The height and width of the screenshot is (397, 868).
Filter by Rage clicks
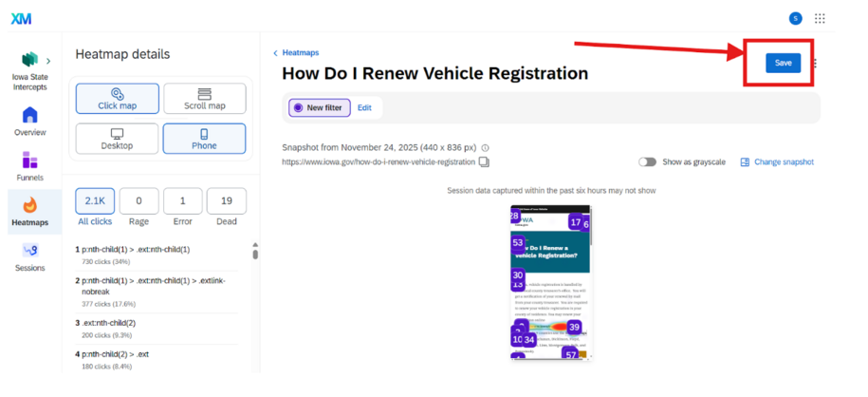coord(139,206)
